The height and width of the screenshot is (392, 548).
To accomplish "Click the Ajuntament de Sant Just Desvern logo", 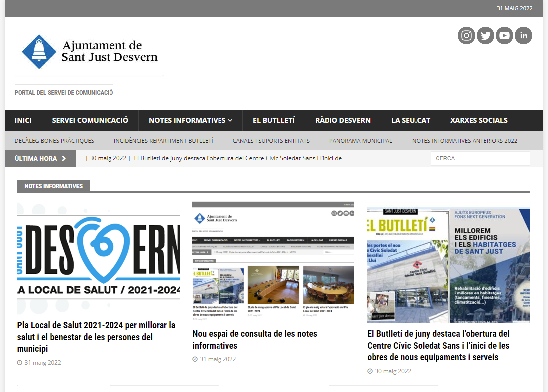I will click(x=90, y=51).
